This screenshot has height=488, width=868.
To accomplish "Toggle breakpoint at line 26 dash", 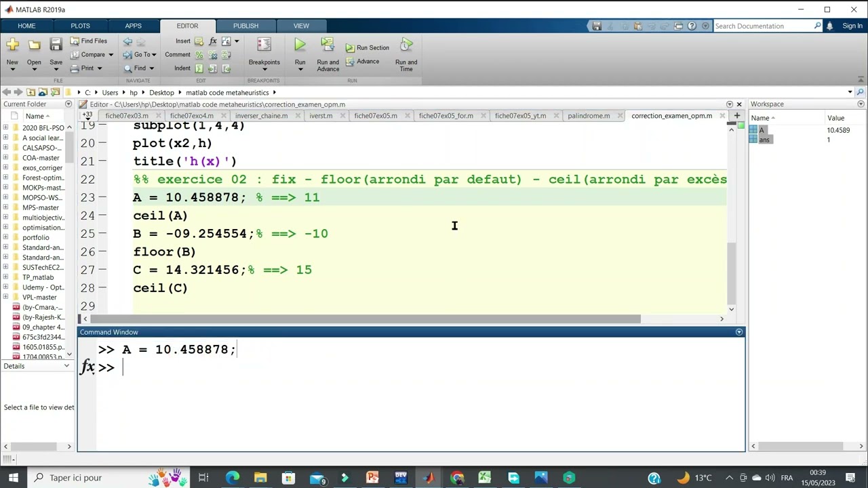I will coord(102,251).
